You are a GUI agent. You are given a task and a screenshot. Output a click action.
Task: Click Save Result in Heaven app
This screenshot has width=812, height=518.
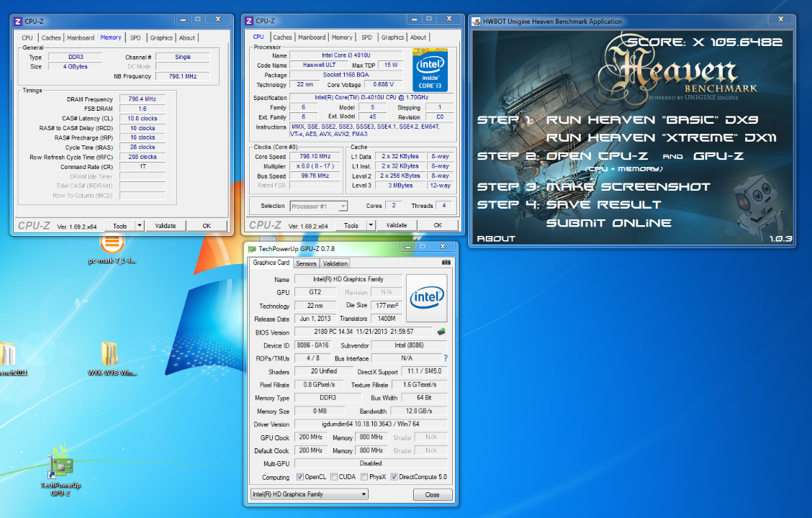[x=603, y=205]
